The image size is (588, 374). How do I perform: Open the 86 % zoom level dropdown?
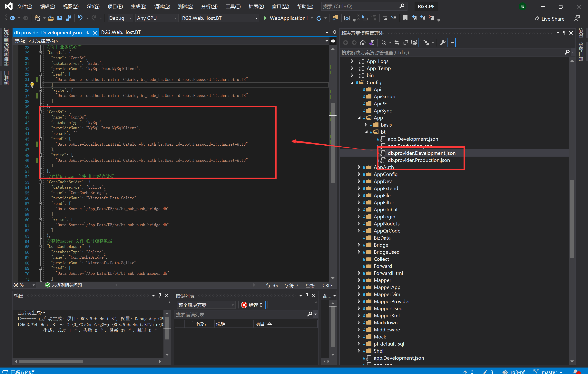[24, 285]
